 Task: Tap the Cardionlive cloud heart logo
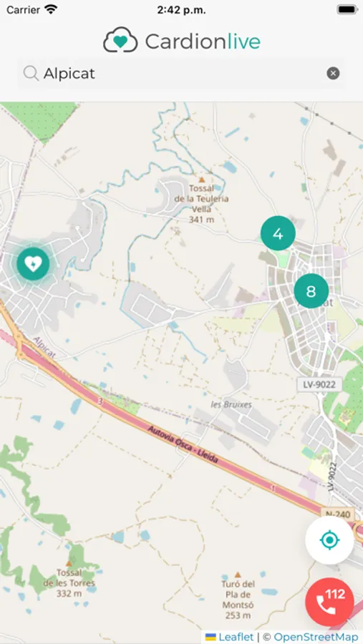click(x=120, y=40)
